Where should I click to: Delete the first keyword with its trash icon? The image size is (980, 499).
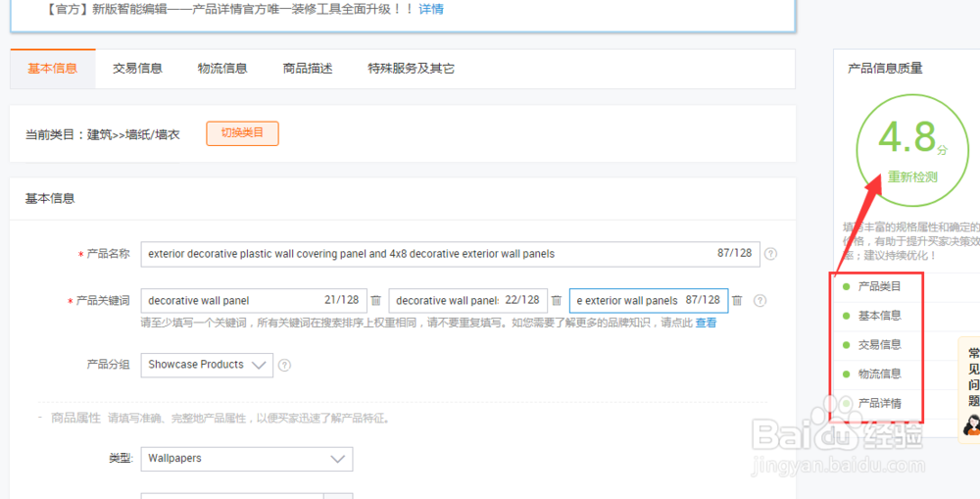point(375,301)
